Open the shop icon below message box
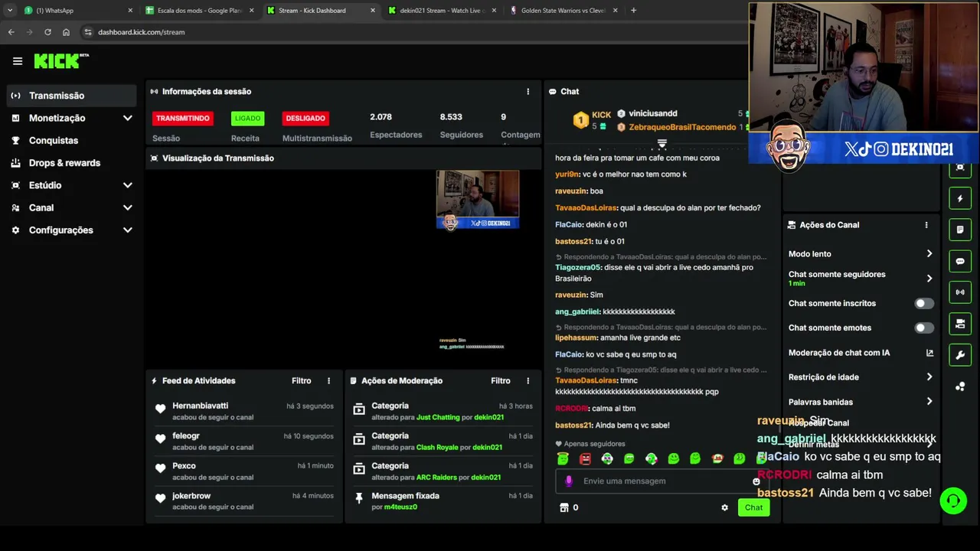Screen dimensions: 980x551 pyautogui.click(x=564, y=507)
